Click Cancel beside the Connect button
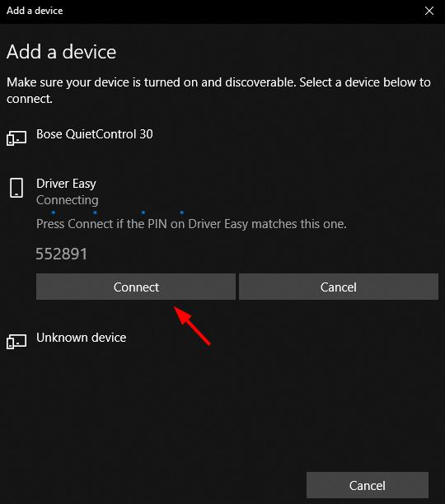This screenshot has width=445, height=504. click(339, 287)
